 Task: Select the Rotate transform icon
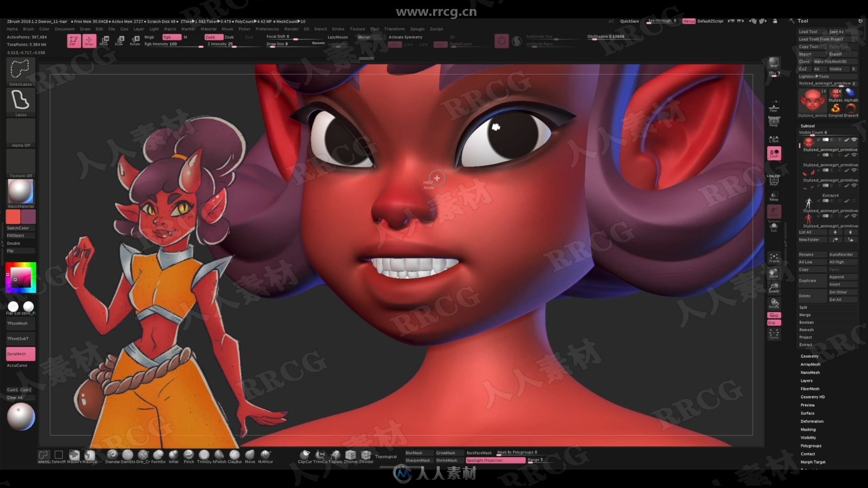pos(135,41)
